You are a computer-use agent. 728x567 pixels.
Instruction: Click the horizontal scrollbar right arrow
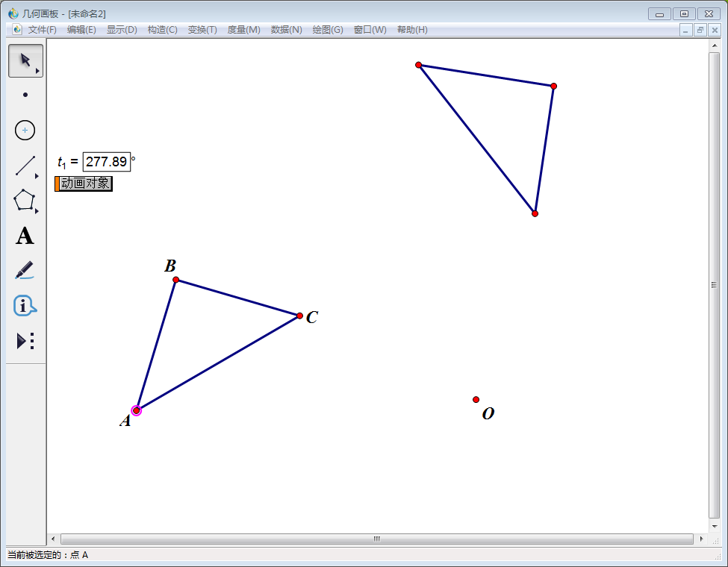coord(701,539)
